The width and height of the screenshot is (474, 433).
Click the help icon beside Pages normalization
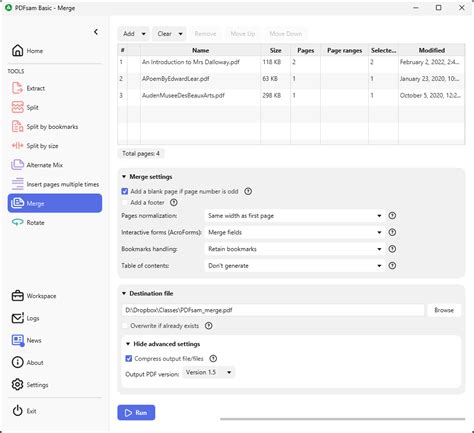point(392,216)
